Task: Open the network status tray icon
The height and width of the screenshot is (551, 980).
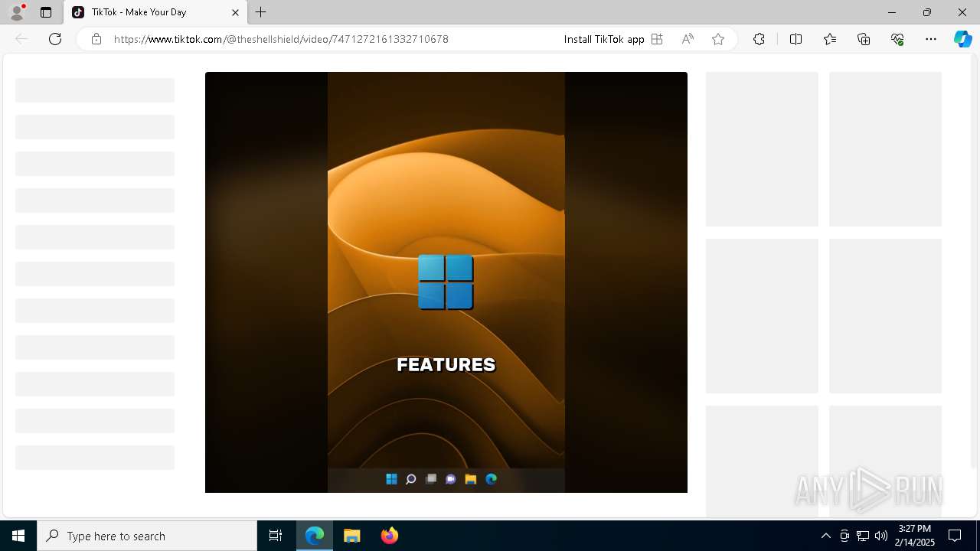Action: pyautogui.click(x=863, y=536)
